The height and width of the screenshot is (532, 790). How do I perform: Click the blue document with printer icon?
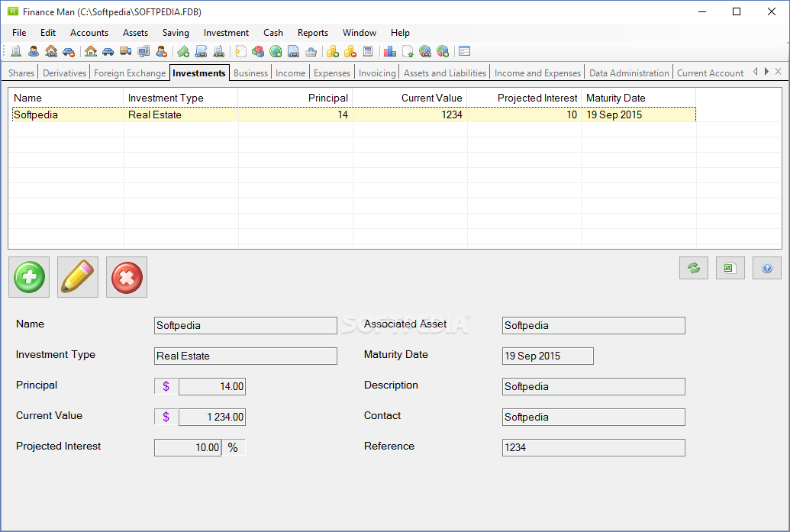[x=293, y=51]
